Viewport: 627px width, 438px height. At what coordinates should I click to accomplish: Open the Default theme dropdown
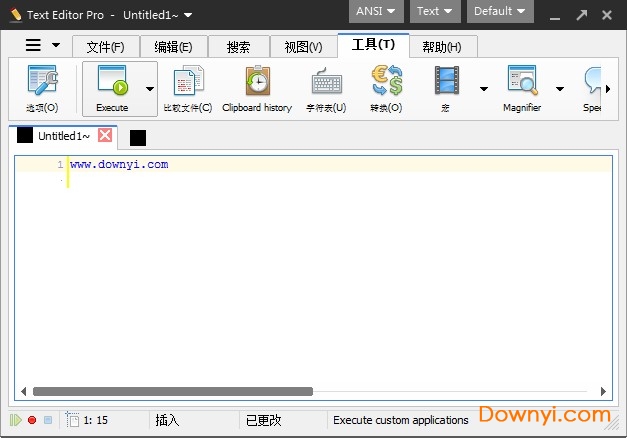500,11
